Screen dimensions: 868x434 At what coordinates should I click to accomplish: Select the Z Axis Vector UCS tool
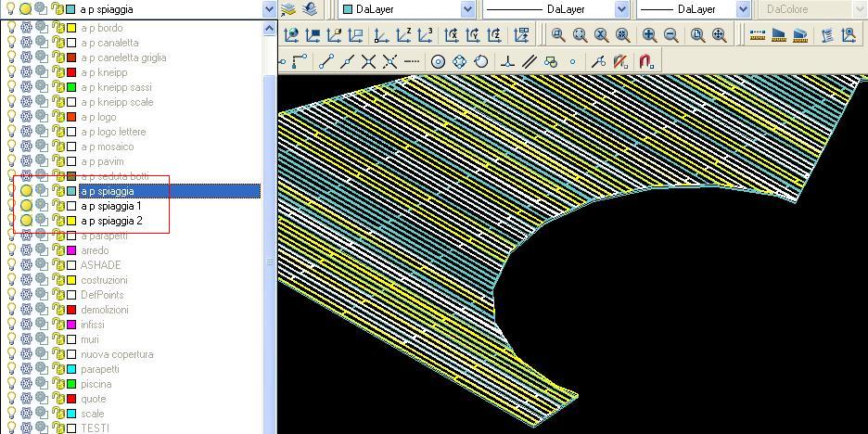(403, 35)
